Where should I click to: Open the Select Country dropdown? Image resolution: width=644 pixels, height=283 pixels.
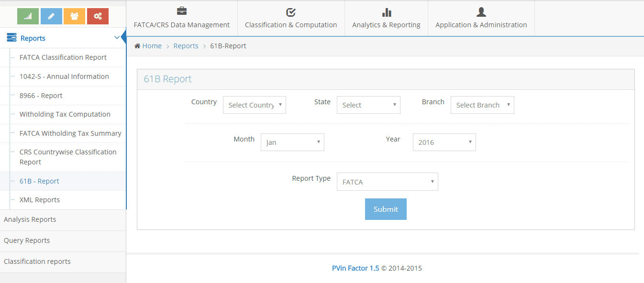[254, 105]
